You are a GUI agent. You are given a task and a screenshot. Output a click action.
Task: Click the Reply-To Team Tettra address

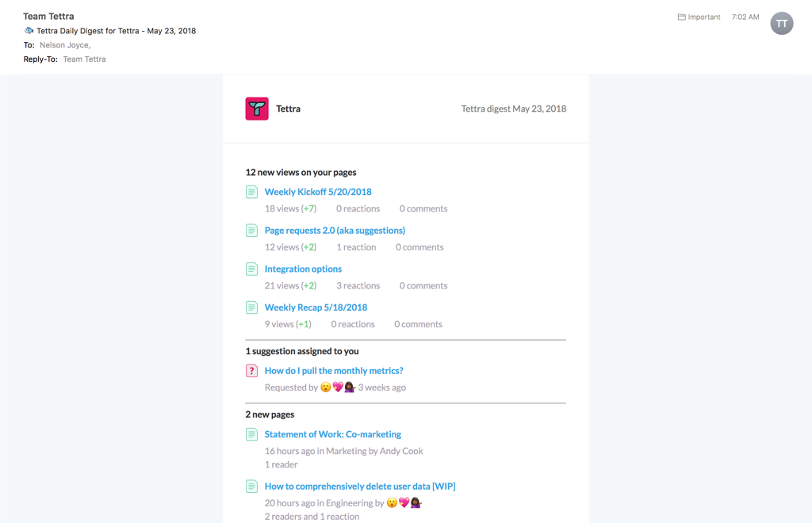point(84,59)
